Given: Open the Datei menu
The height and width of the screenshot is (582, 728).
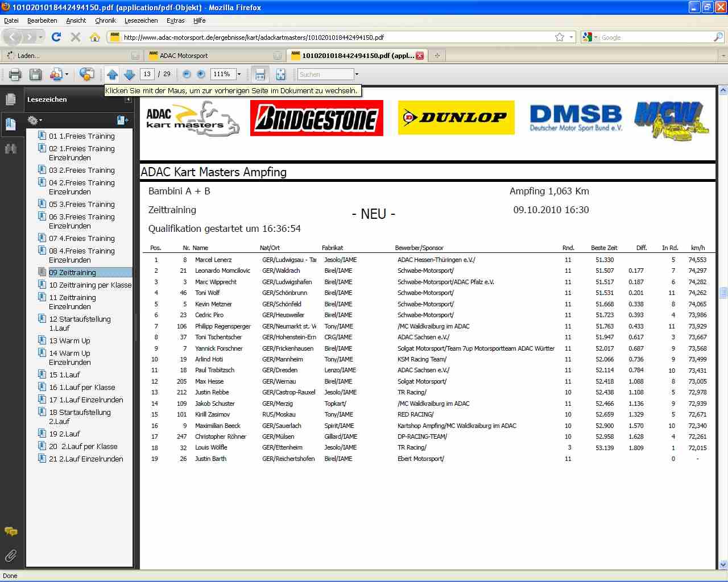Looking at the screenshot, I should click(x=11, y=20).
